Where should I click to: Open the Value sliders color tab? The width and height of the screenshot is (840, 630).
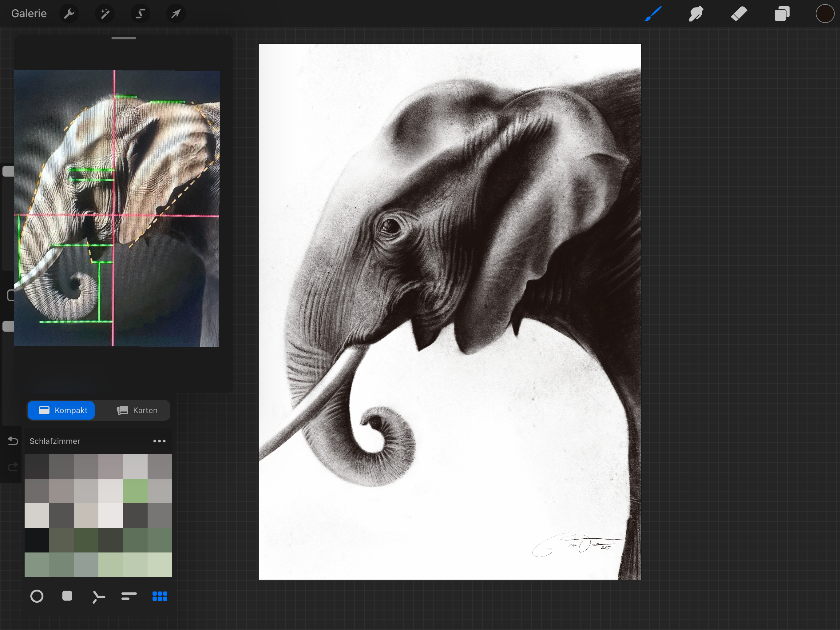129,596
